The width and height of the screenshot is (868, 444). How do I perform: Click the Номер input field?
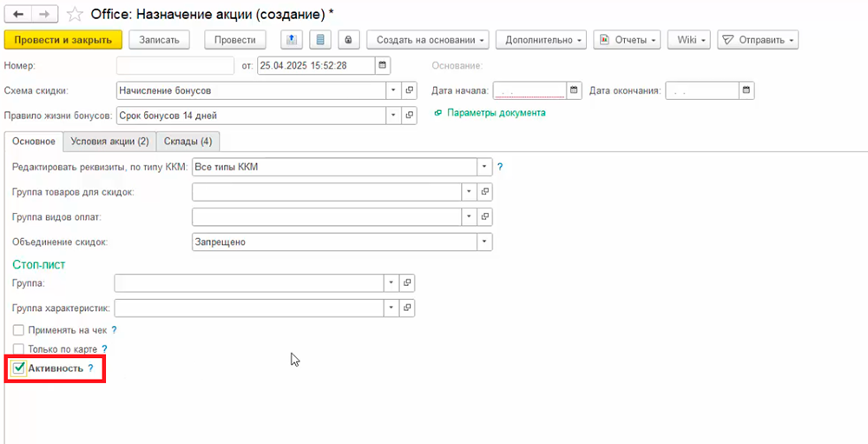(174, 66)
